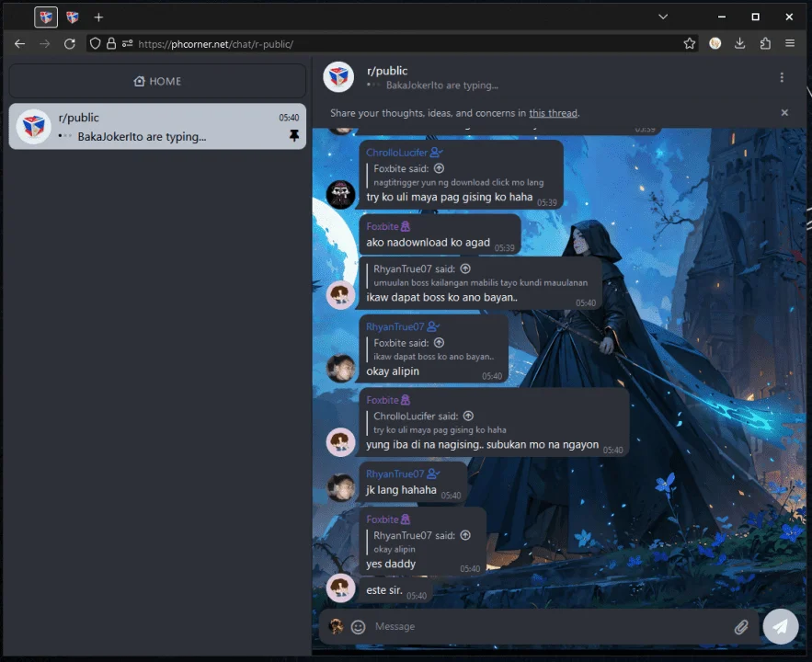Go back with the browser back arrow

point(19,44)
